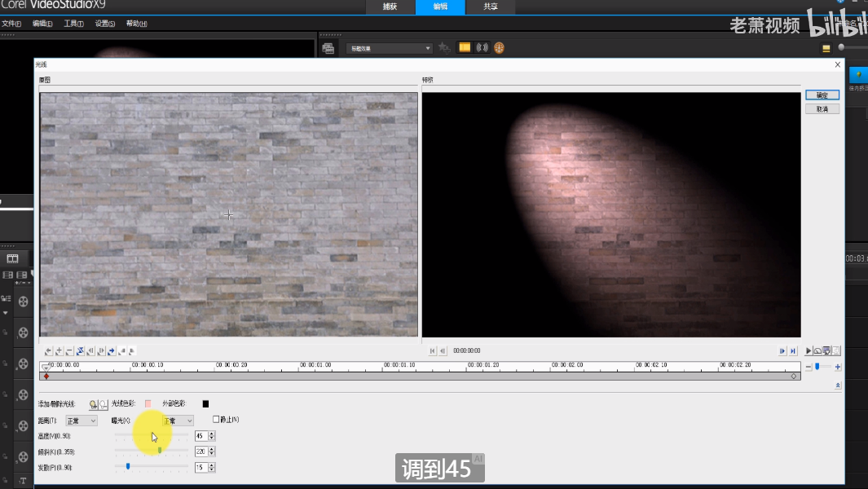Pick the pink 光线色彩 swatch
868x489 pixels.
tap(148, 403)
